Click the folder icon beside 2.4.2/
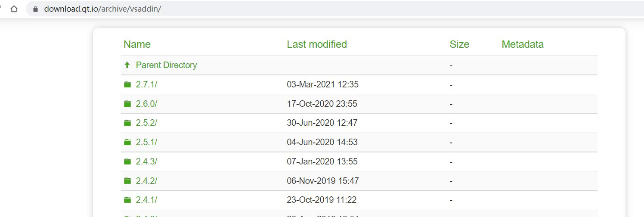Image resolution: width=644 pixels, height=217 pixels. click(x=127, y=181)
